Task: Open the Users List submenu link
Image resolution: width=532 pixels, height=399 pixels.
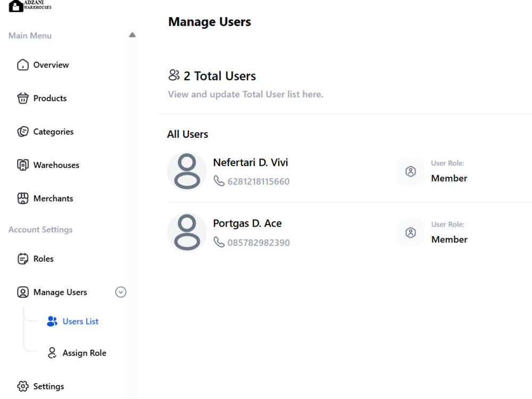Action: tap(80, 321)
